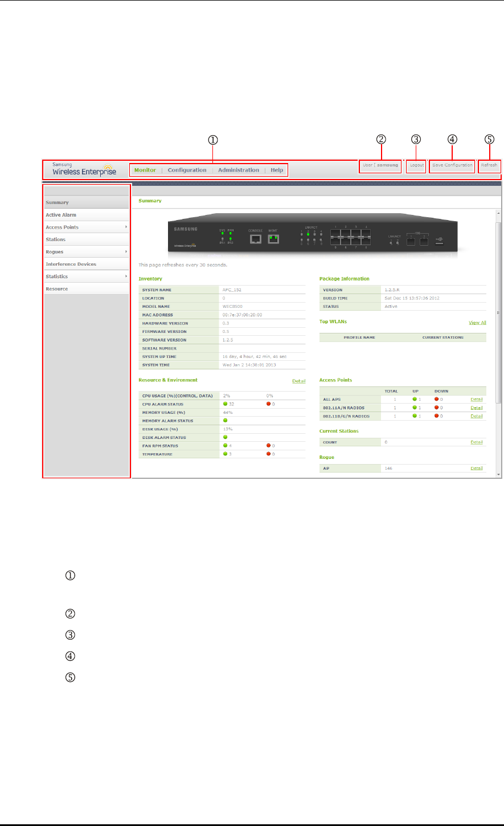Select Resource in the sidebar
Screen dimensions: 504x826
coord(87,289)
